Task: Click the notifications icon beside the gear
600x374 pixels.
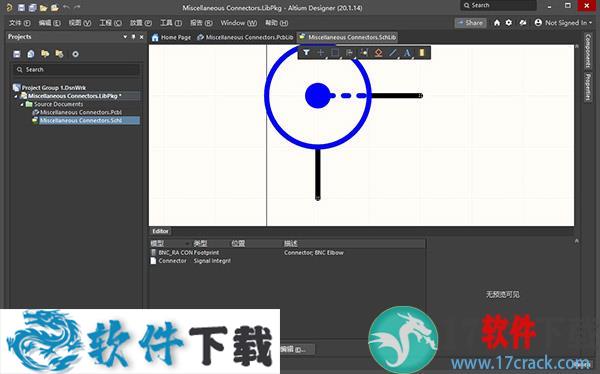Action: tap(523, 23)
